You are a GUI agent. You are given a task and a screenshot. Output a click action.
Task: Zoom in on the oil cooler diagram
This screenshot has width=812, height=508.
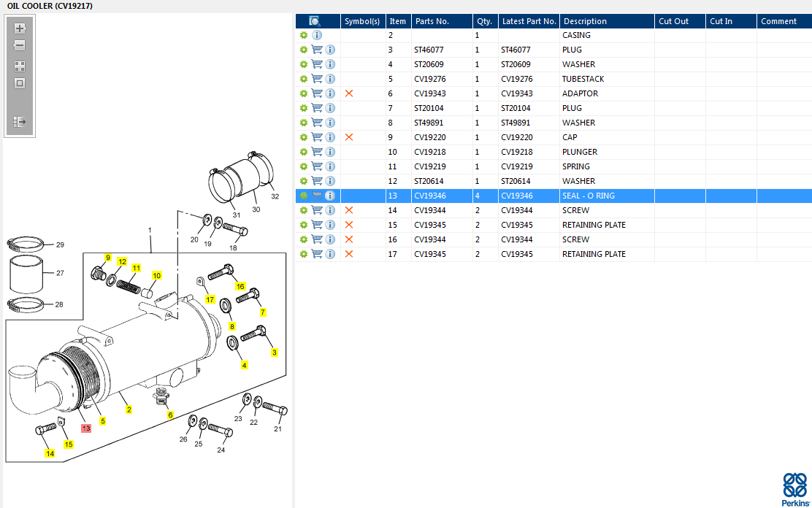coord(20,28)
